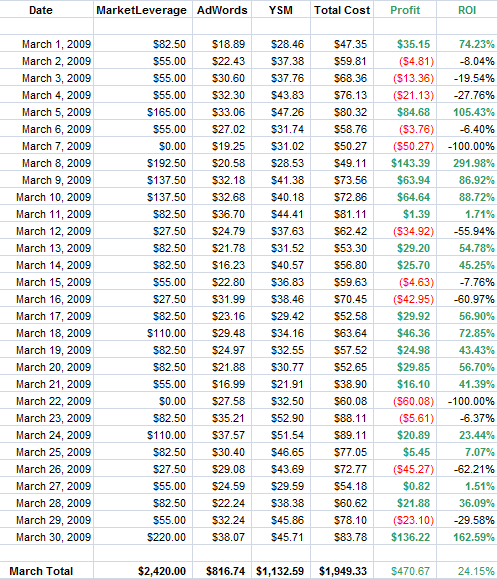This screenshot has width=498, height=579.
Task: Click the ($50.27) loss cell
Action: tap(405, 146)
